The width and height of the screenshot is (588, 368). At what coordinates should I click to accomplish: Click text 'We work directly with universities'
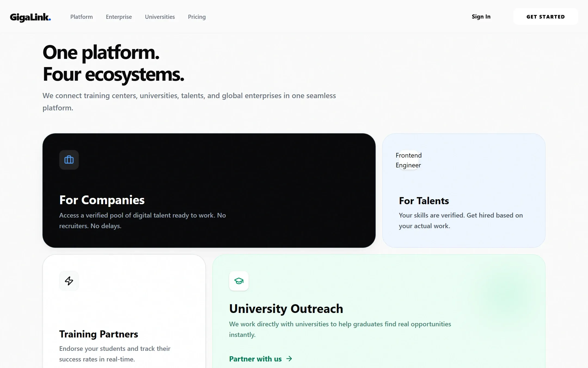click(279, 324)
